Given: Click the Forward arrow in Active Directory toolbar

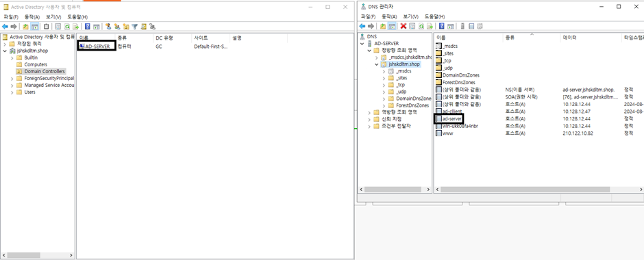Looking at the screenshot, I should click(x=14, y=27).
